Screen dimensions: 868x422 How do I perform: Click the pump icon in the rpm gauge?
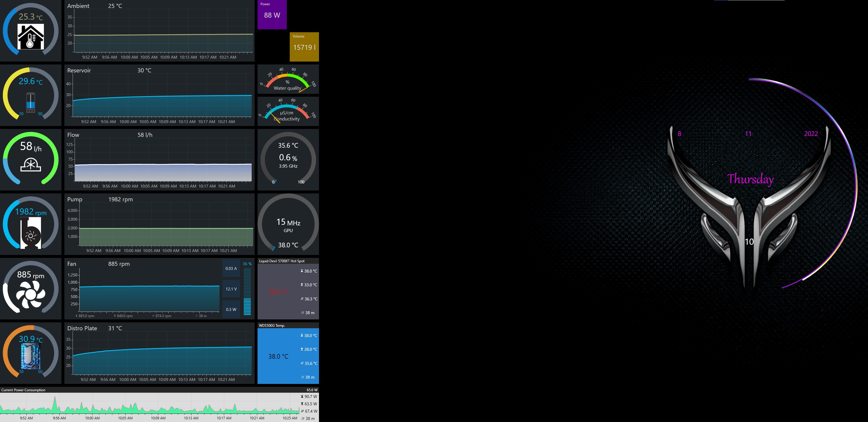tap(31, 233)
